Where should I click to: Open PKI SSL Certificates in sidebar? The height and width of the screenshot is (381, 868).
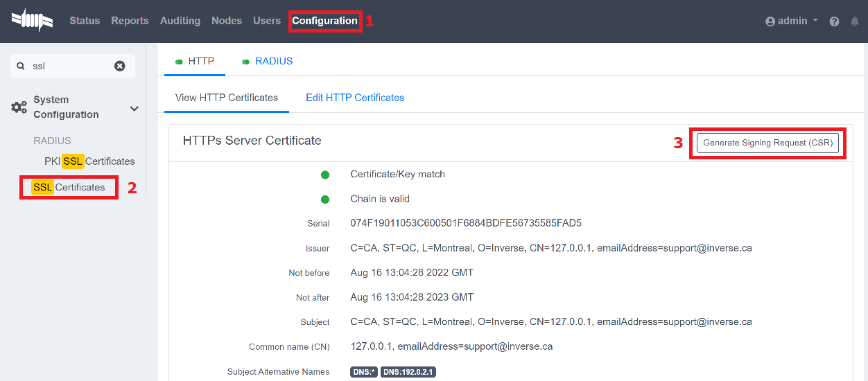pyautogui.click(x=89, y=161)
